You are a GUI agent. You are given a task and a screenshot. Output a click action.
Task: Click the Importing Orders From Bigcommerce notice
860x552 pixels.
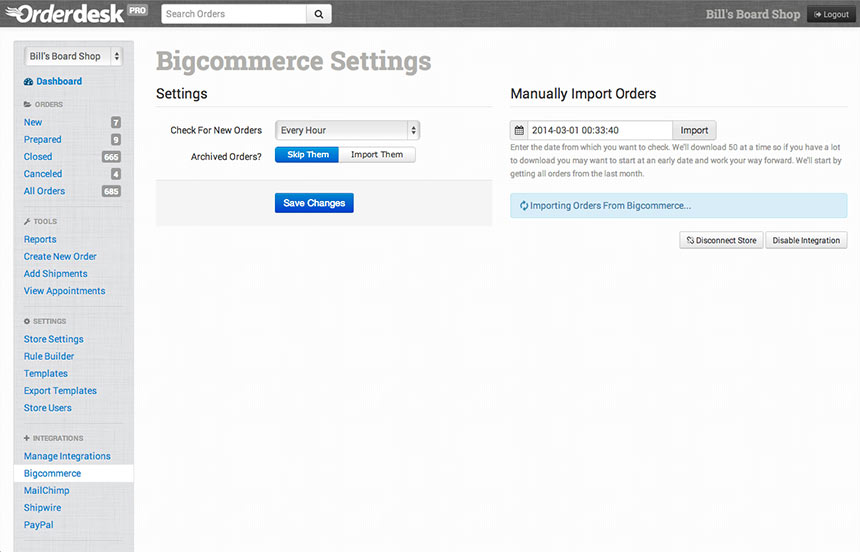pyautogui.click(x=678, y=206)
